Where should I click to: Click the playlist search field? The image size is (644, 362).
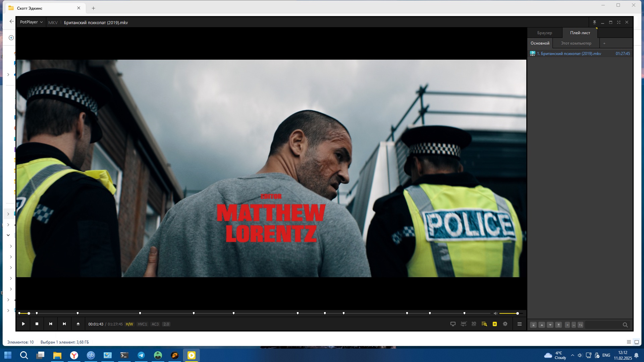[x=603, y=325]
